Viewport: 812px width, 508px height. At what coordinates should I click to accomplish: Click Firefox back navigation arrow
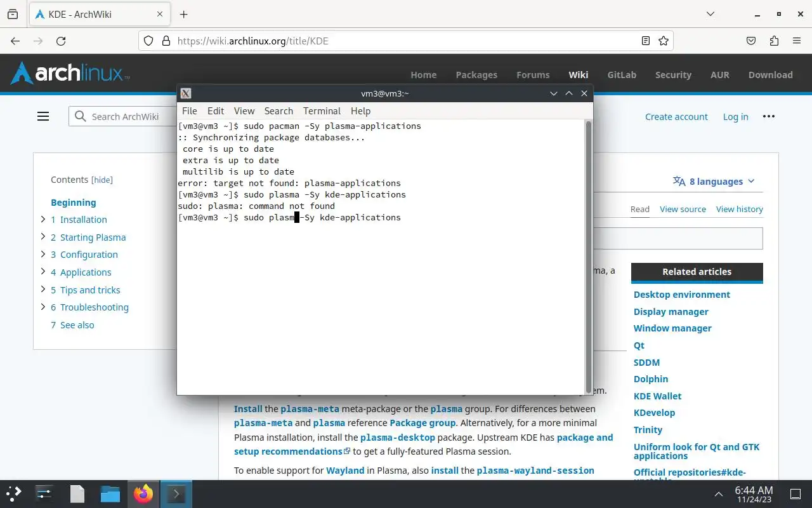tap(16, 41)
